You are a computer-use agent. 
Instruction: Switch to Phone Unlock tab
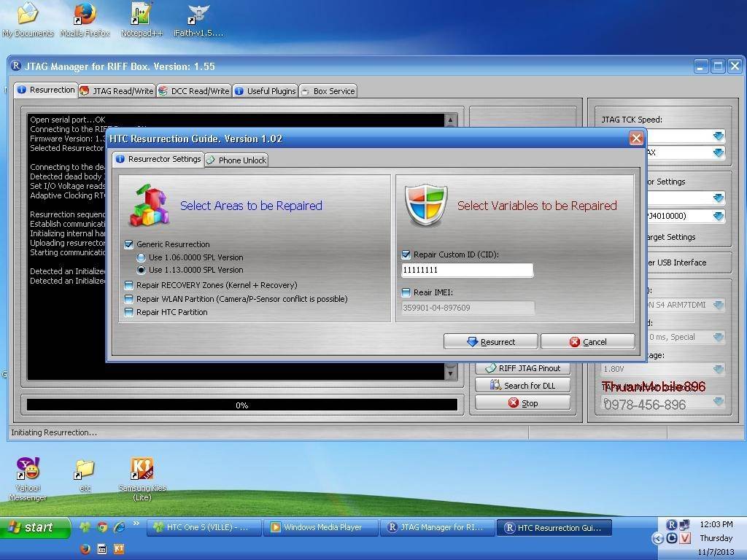point(237,160)
